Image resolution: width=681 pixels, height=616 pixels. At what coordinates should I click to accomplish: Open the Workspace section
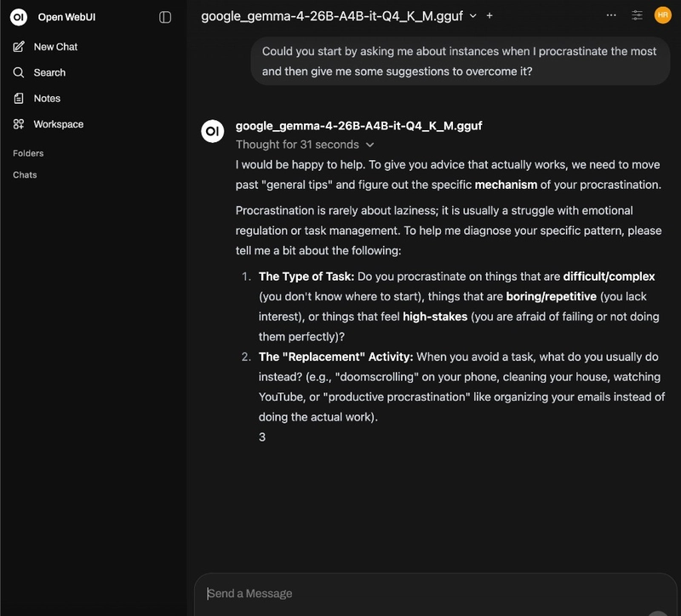coord(58,124)
